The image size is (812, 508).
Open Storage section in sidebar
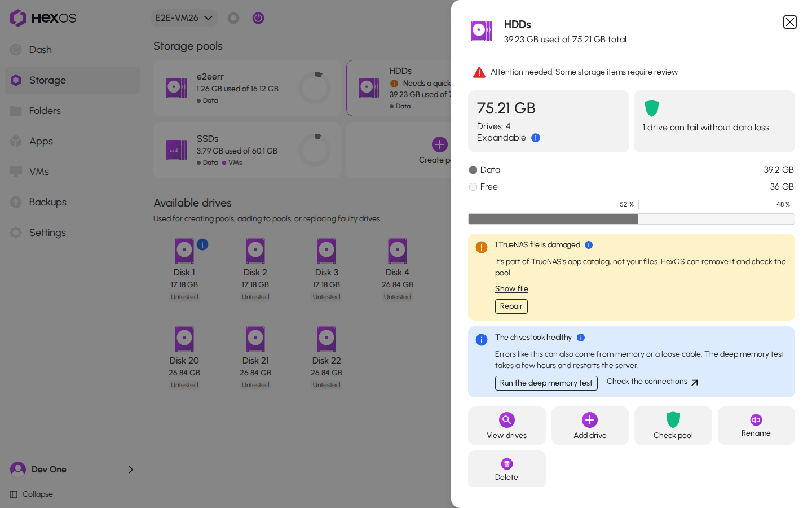72,80
